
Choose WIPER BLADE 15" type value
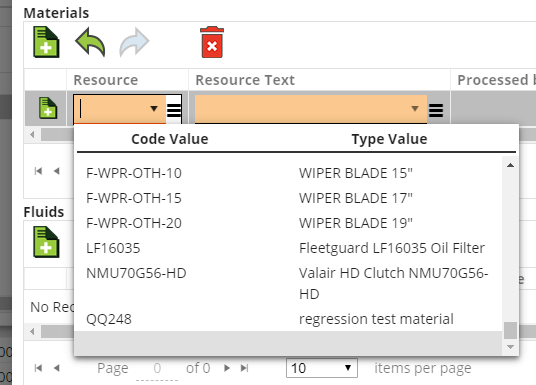pos(356,173)
